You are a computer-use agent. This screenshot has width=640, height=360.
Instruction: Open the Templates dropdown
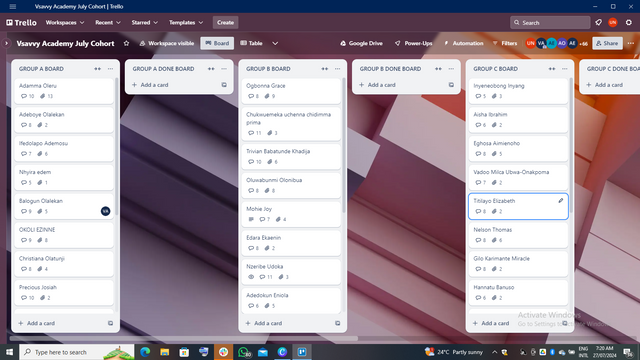tap(186, 22)
